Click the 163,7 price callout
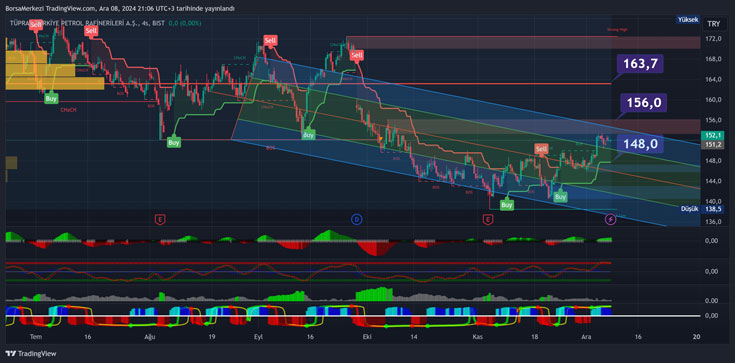This screenshot has height=363, width=735. pyautogui.click(x=640, y=63)
